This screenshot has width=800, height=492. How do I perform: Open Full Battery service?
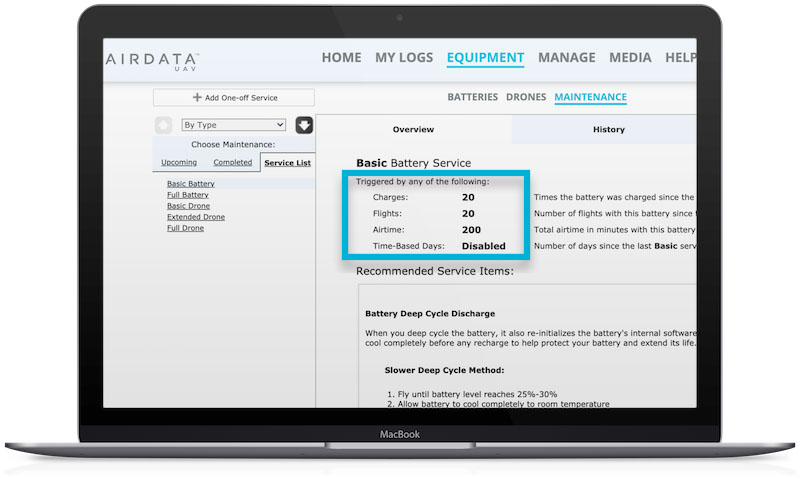(188, 195)
